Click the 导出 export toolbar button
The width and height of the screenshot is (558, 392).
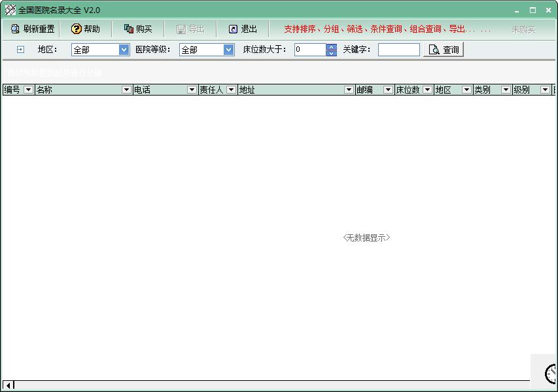click(190, 29)
